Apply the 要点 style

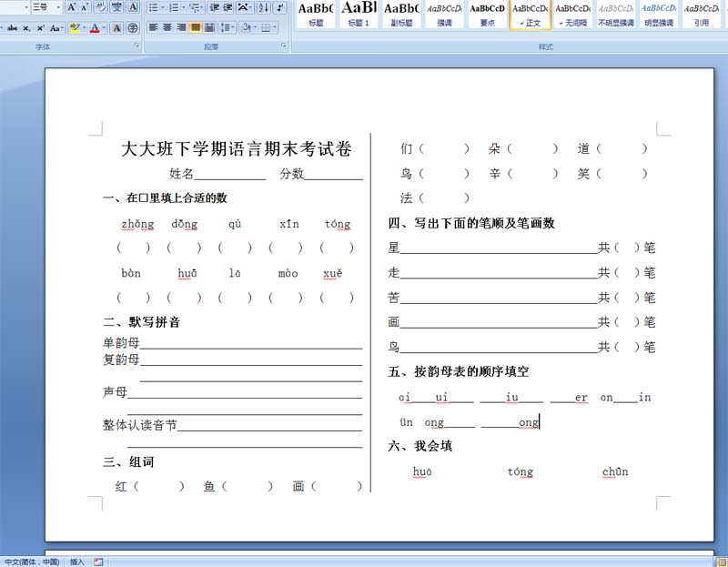487,15
